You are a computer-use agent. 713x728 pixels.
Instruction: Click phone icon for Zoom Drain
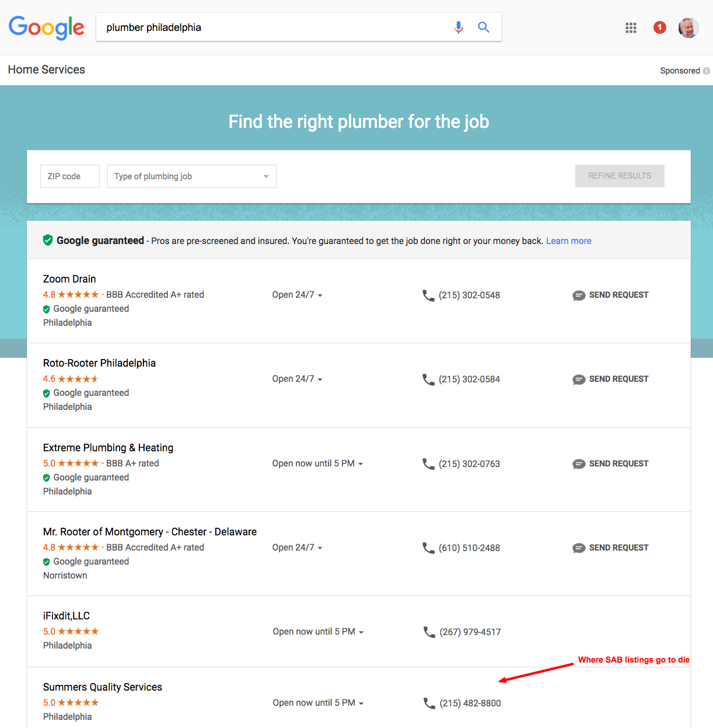pyautogui.click(x=429, y=295)
